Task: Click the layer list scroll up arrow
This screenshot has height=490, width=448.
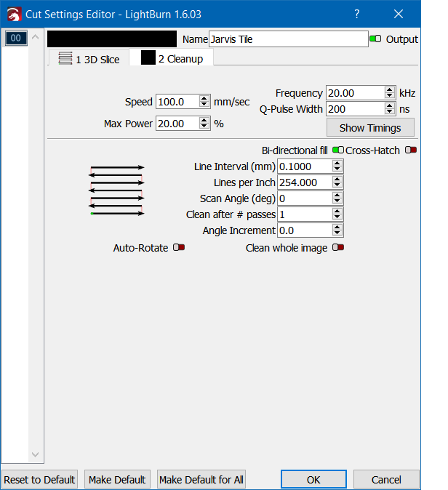Action: [36, 37]
